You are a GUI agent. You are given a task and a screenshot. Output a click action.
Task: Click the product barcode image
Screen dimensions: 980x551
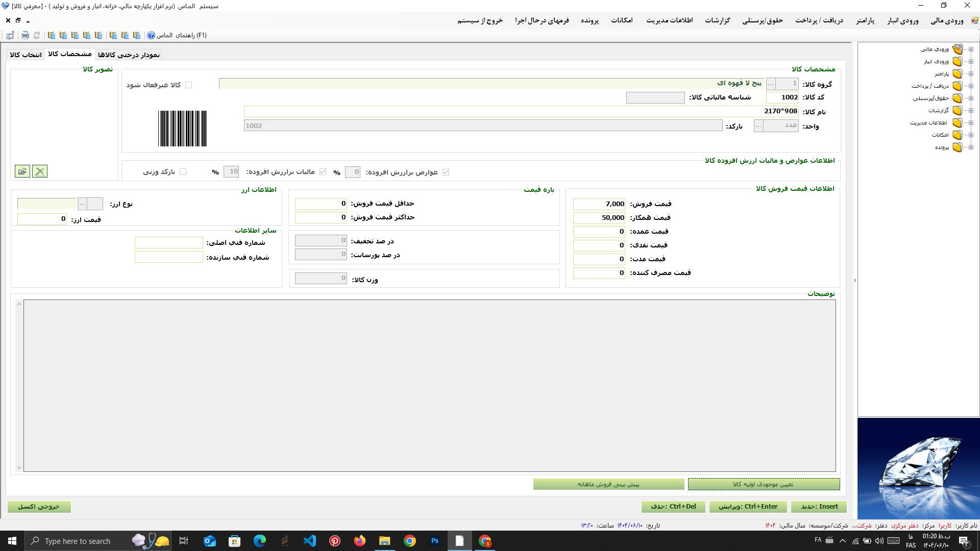182,129
